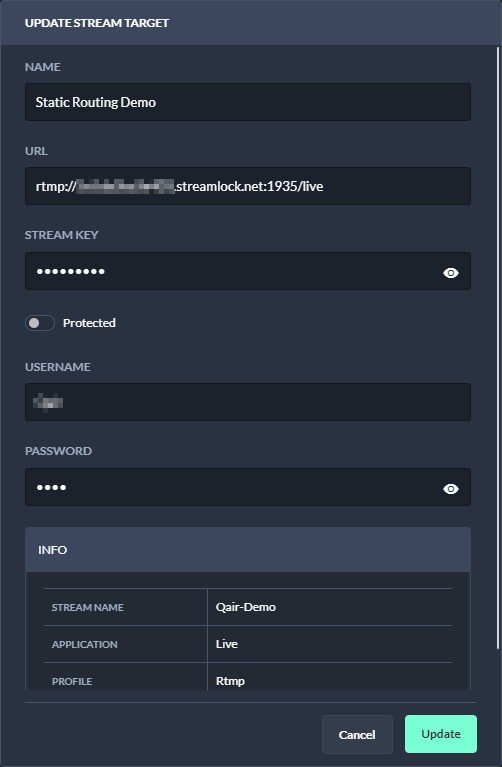Click the STREAM NAME label cell
The width and height of the screenshot is (502, 767).
click(126, 607)
